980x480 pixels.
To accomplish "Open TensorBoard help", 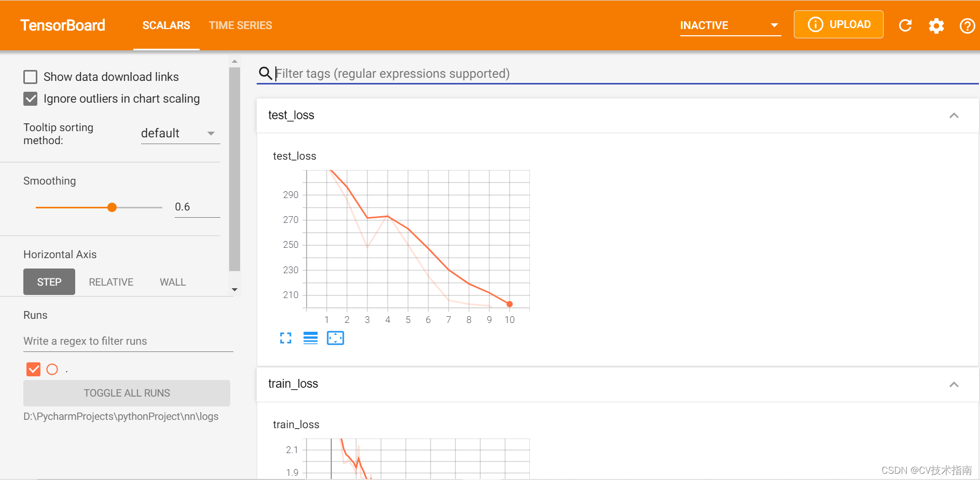I will click(967, 25).
